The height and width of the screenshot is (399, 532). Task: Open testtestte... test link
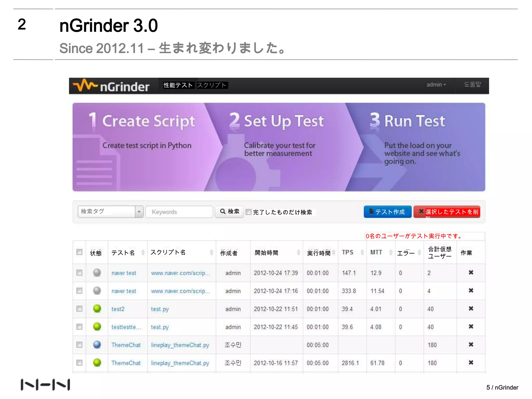(x=126, y=327)
